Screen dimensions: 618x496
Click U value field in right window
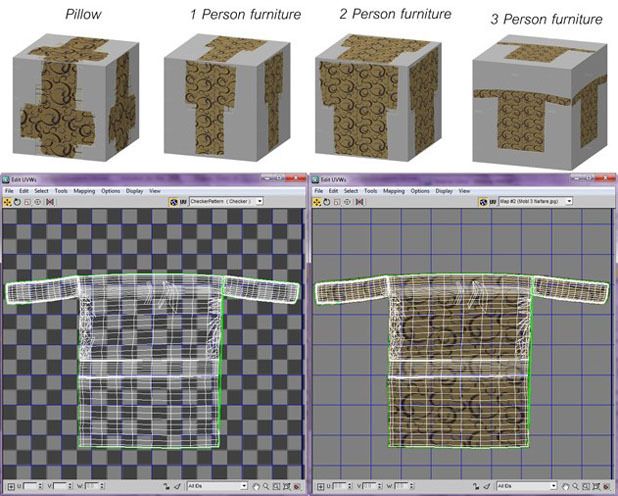339,486
